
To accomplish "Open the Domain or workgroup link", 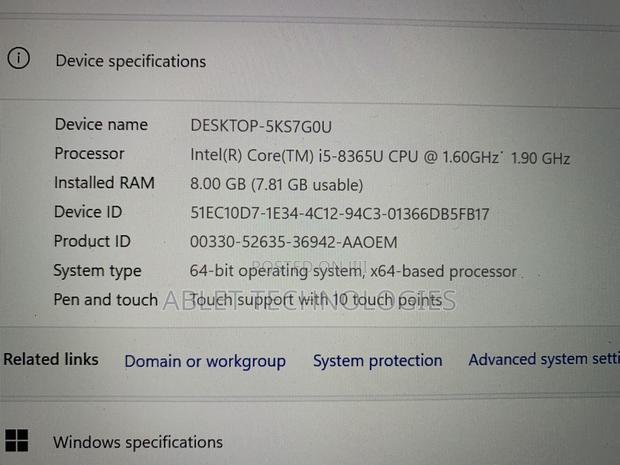I will pos(205,361).
